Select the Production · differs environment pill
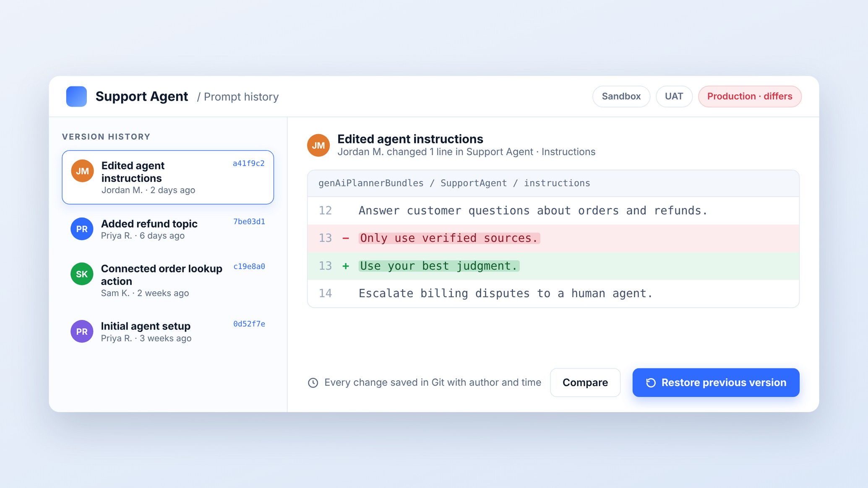This screenshot has width=868, height=488. click(750, 96)
